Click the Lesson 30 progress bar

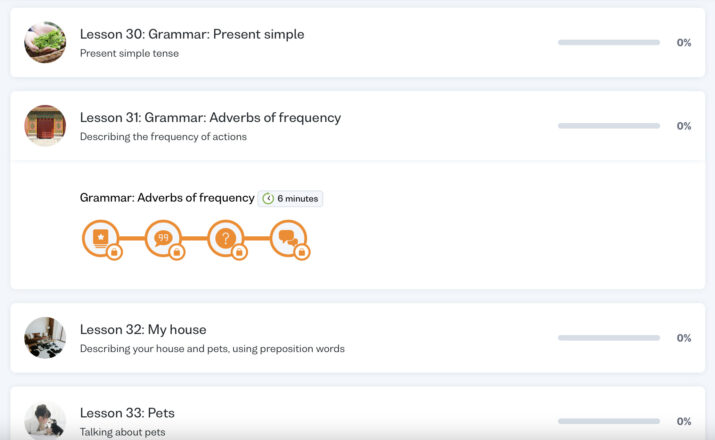pyautogui.click(x=609, y=42)
